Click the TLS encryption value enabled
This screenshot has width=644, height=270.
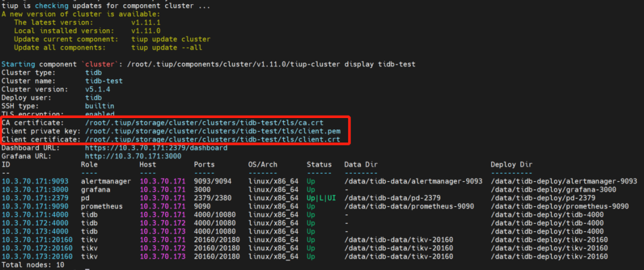click(x=100, y=114)
